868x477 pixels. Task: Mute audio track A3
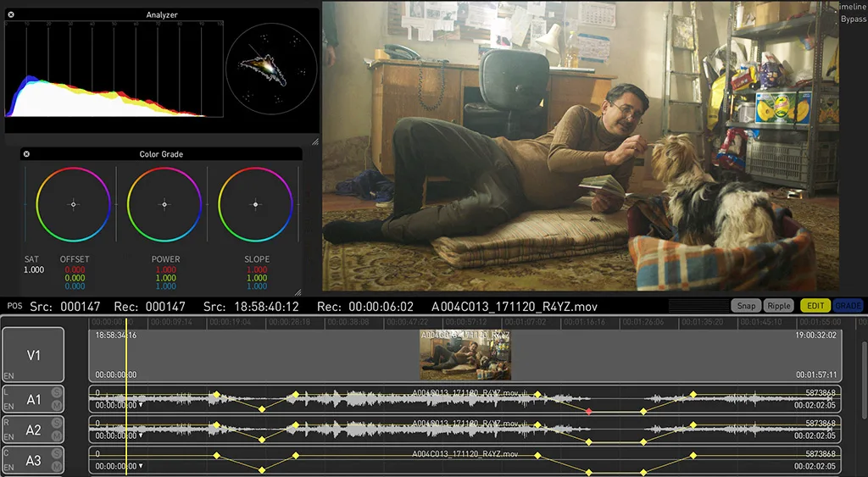pyautogui.click(x=57, y=466)
